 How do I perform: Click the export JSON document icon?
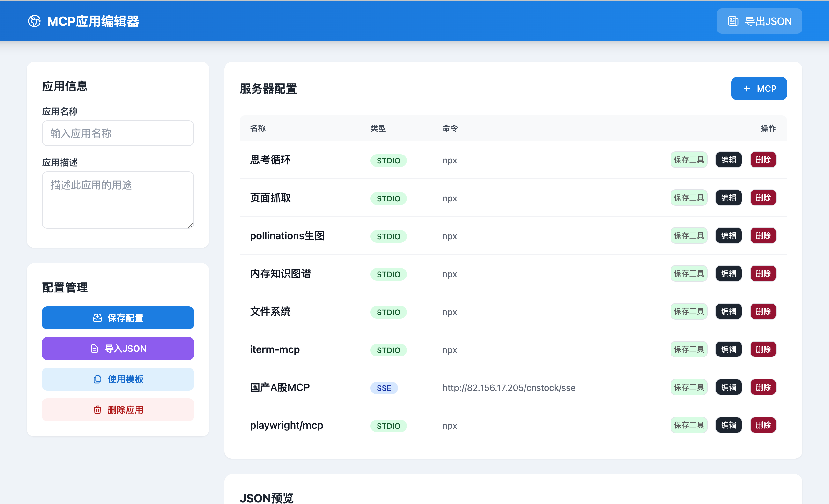tap(733, 21)
